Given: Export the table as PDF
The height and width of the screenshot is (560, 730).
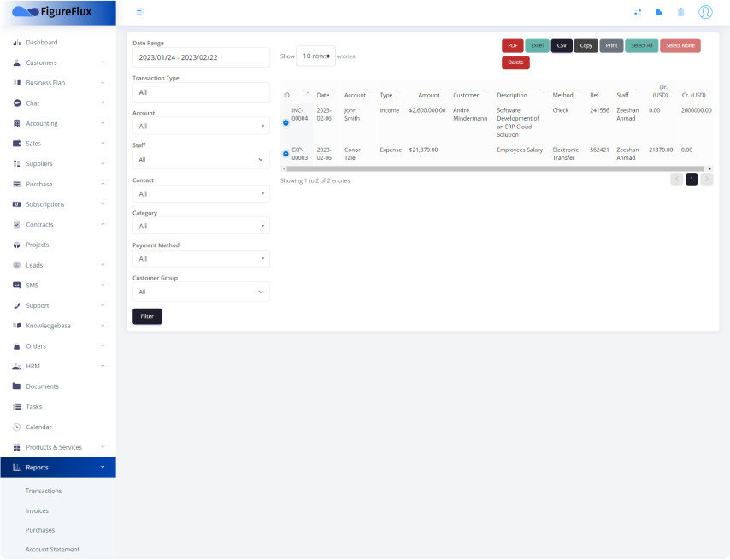Looking at the screenshot, I should click(512, 45).
